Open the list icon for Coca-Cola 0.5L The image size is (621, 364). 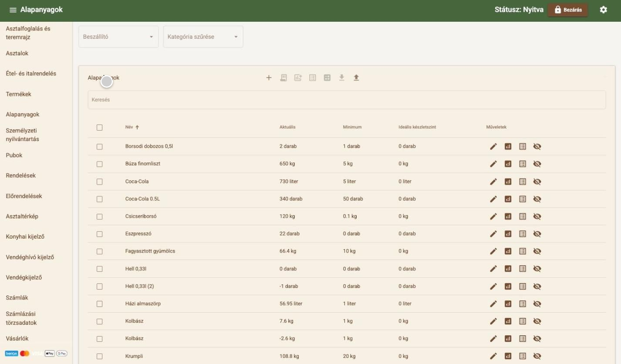point(523,199)
